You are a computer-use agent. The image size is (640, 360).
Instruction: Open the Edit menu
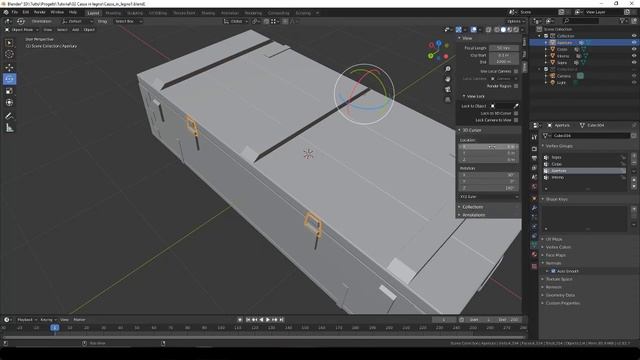pos(26,12)
